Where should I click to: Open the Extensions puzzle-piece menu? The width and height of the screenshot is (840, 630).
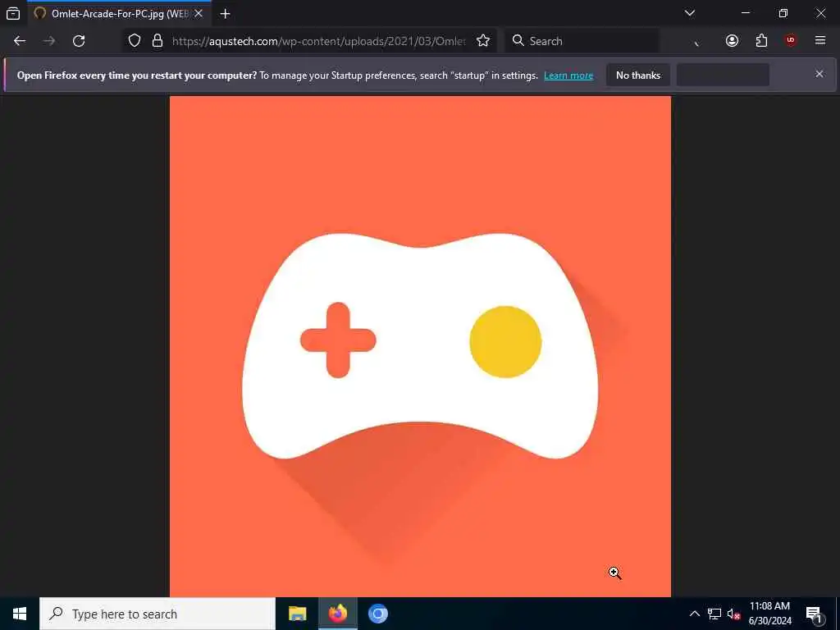click(x=761, y=41)
